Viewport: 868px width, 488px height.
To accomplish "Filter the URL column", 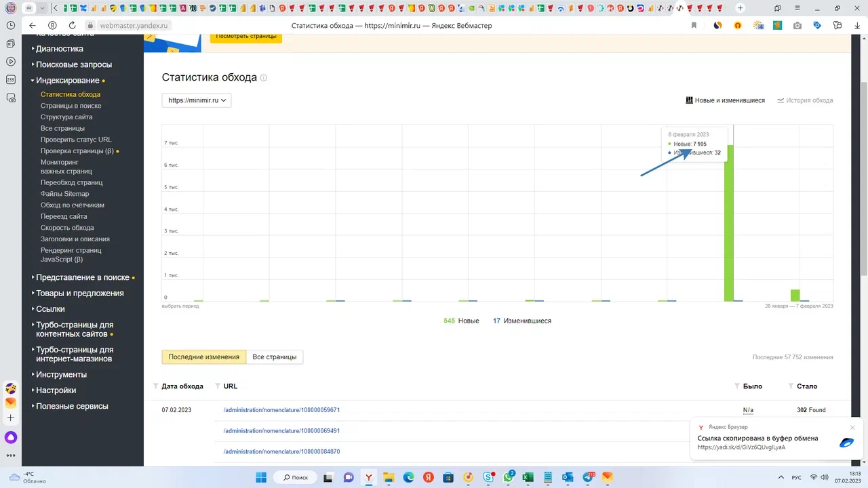I will tap(218, 386).
